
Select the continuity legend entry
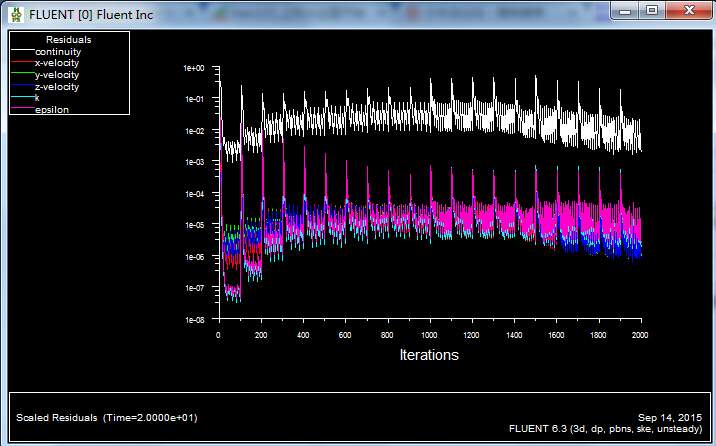pos(59,51)
